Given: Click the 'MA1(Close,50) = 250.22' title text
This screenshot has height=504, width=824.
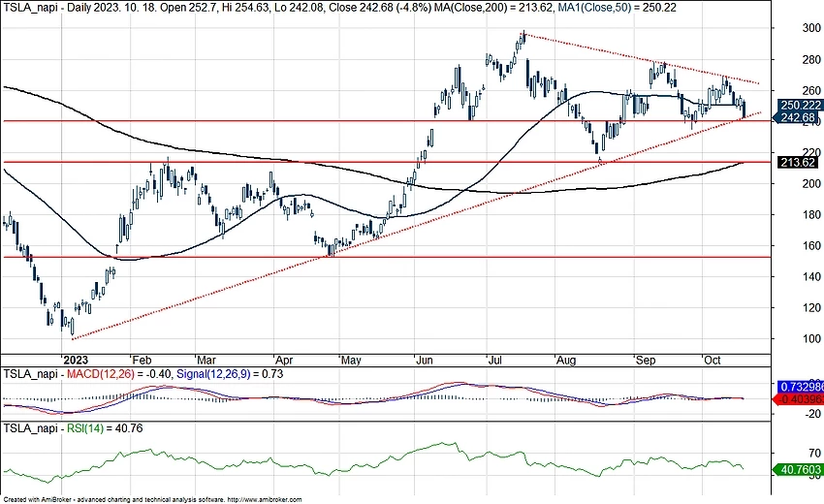Looking at the screenshot, I should 616,8.
